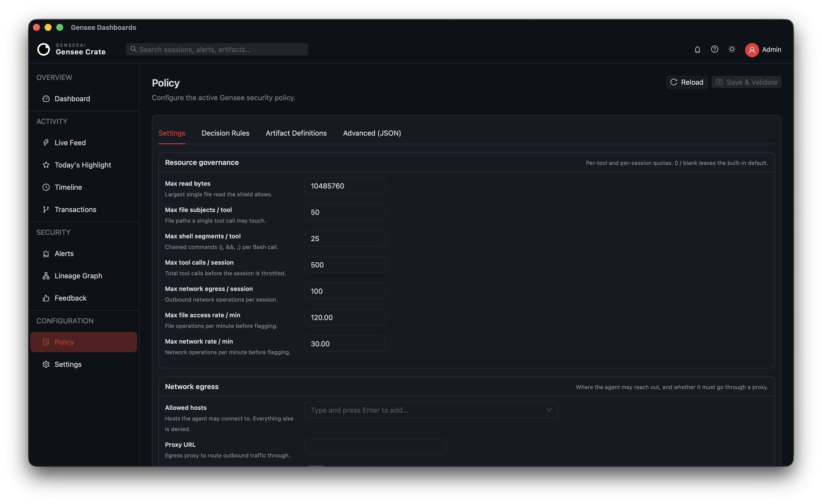Expand the Allowed hosts dropdown chevron

point(549,410)
